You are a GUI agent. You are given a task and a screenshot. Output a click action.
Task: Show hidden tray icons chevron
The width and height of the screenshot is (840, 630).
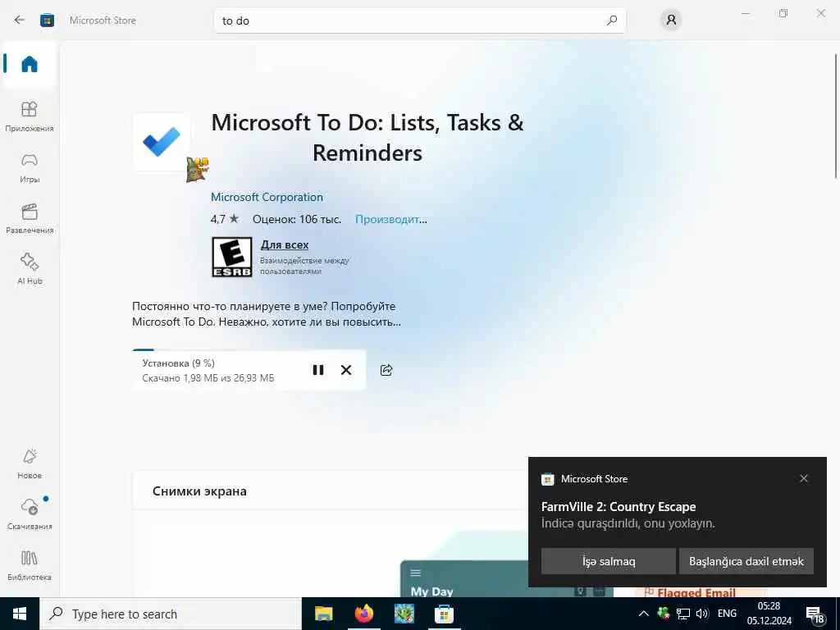(x=644, y=614)
